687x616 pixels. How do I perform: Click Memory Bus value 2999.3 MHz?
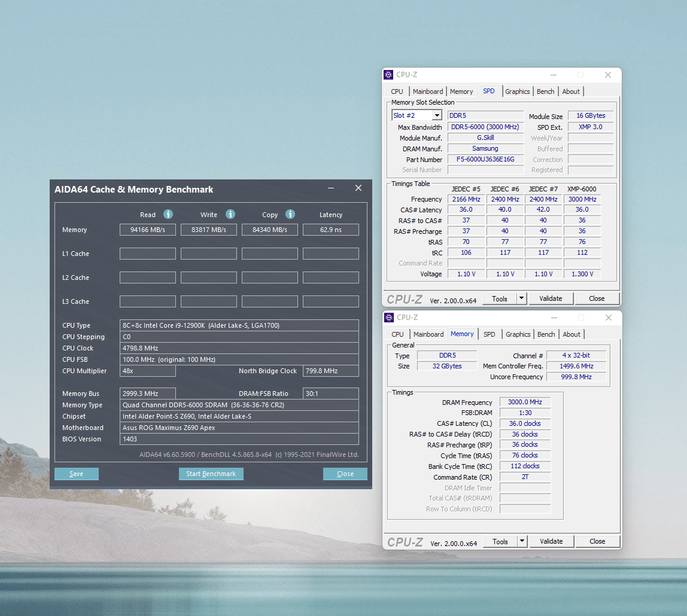pos(148,394)
